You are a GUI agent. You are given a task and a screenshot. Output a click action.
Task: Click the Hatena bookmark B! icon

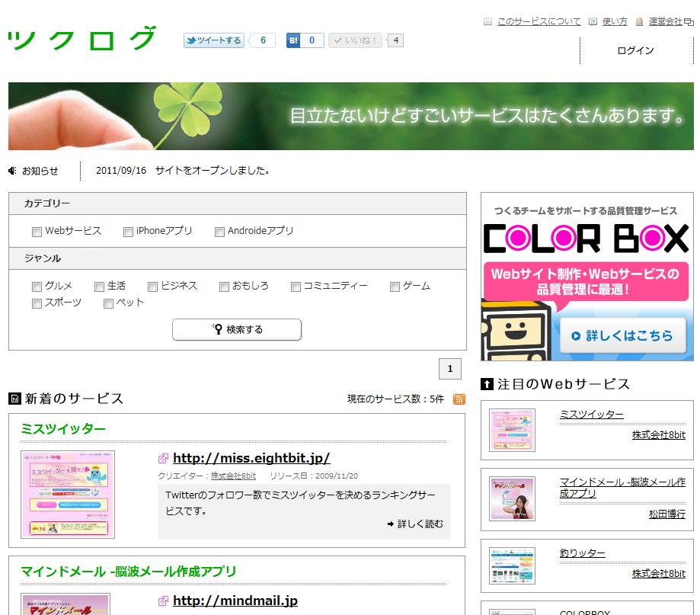293,40
